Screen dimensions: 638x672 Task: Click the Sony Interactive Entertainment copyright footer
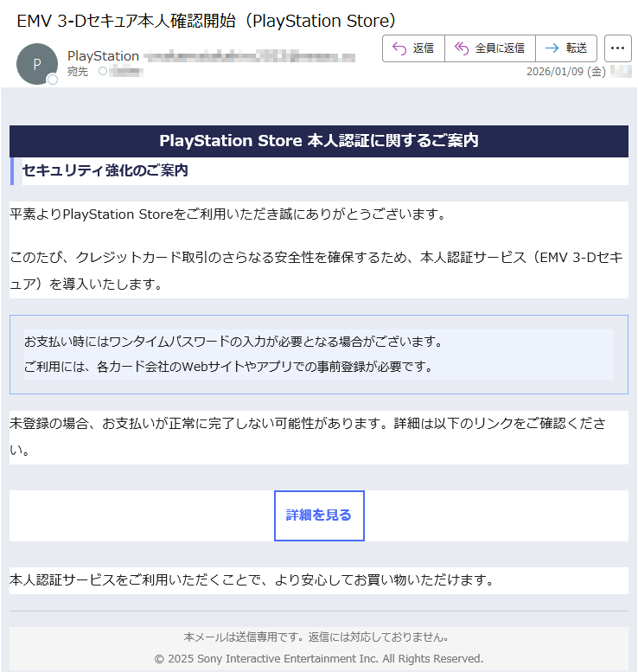(x=318, y=659)
